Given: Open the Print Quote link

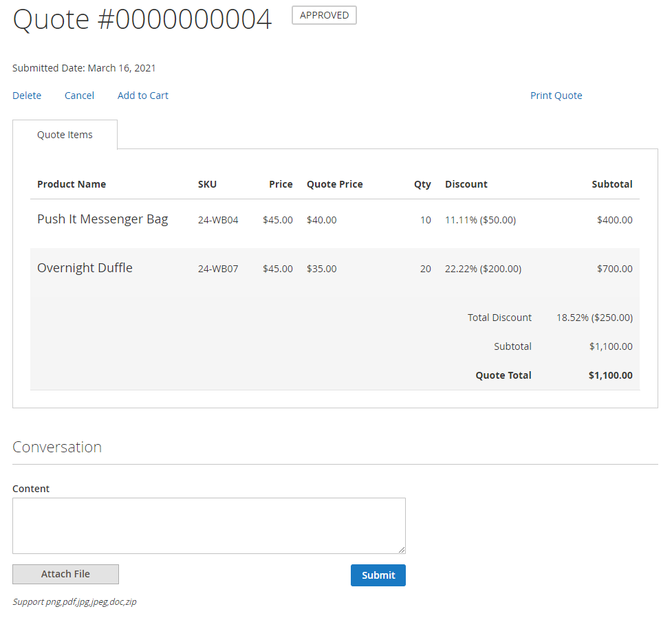Looking at the screenshot, I should pyautogui.click(x=556, y=96).
